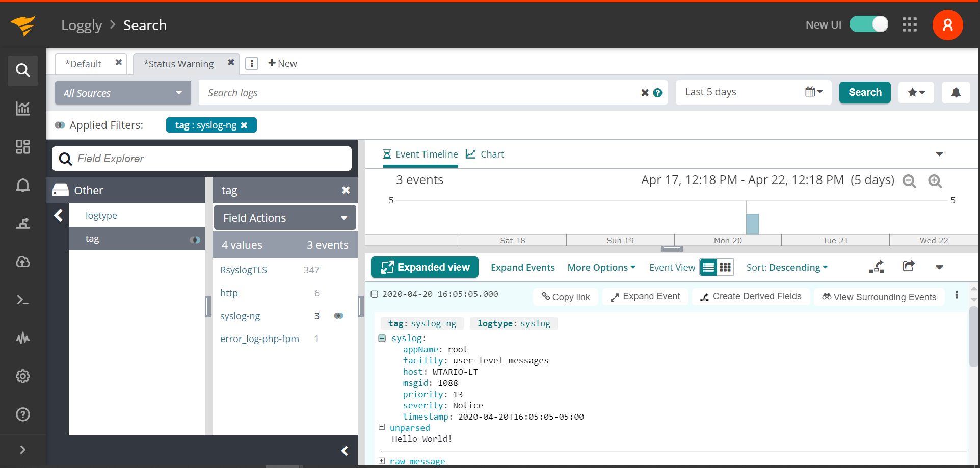
Task: Toggle the syslog-ng value filter
Action: pos(338,316)
